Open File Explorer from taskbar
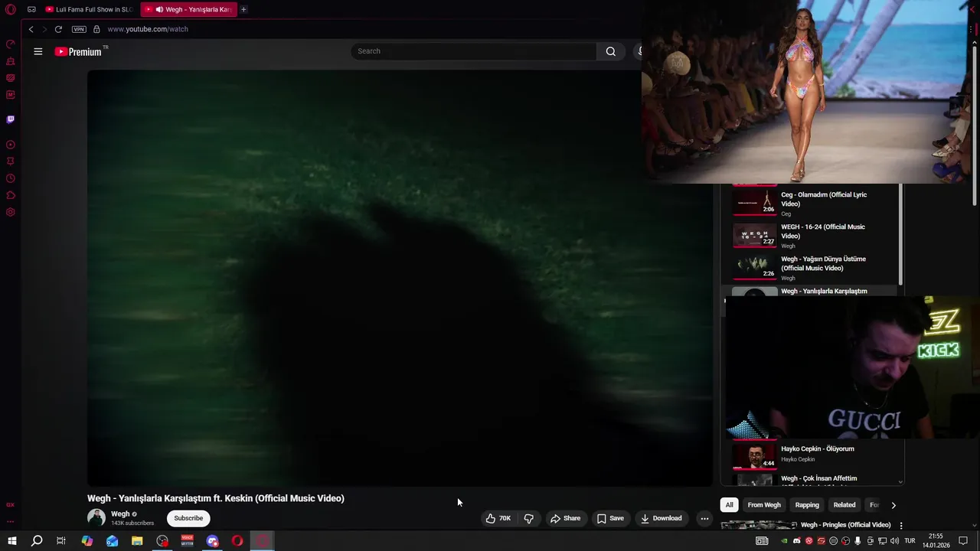Image resolution: width=980 pixels, height=551 pixels. [x=137, y=541]
